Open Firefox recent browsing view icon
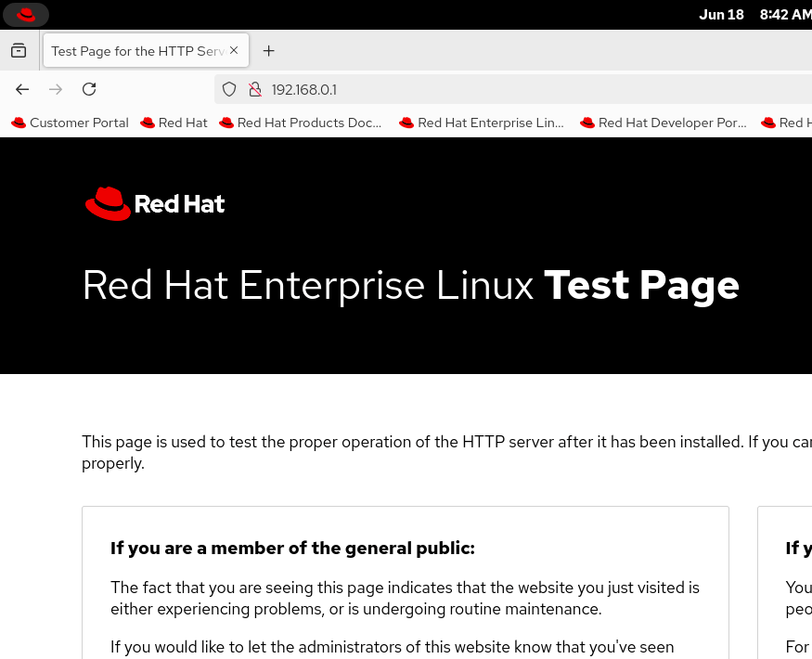This screenshot has height=659, width=812. pos(19,51)
